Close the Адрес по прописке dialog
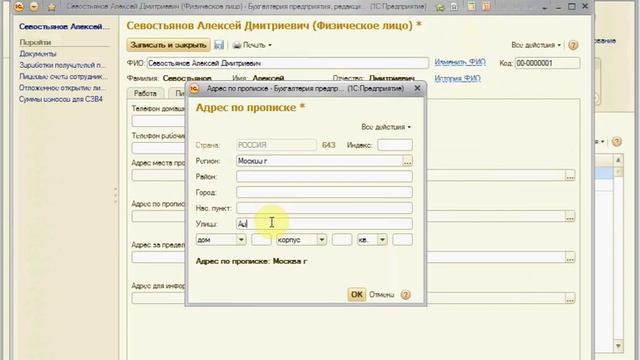Screen dimensions: 640x360 pyautogui.click(x=417, y=88)
